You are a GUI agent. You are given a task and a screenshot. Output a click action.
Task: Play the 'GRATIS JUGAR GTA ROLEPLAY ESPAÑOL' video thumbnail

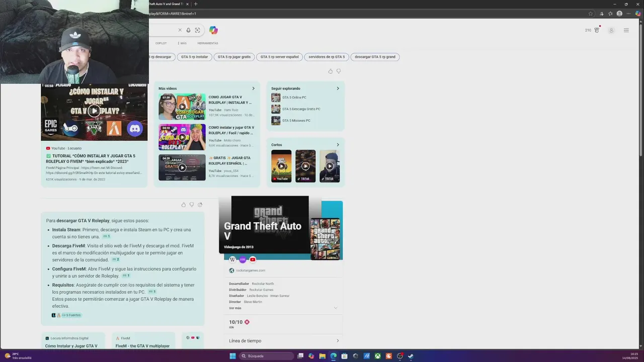[x=182, y=167]
